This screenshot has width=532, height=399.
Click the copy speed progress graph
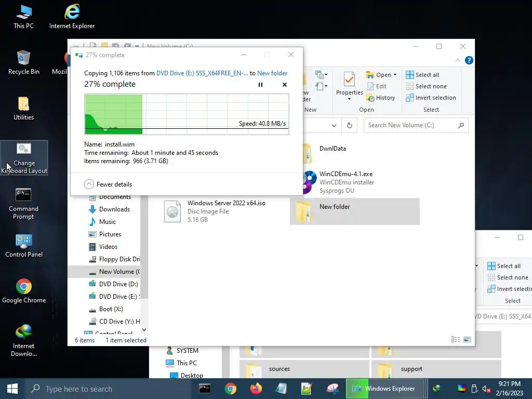click(x=187, y=114)
